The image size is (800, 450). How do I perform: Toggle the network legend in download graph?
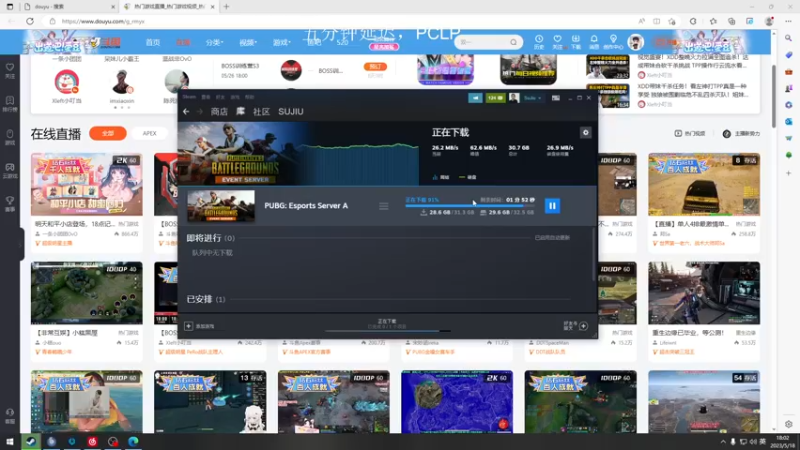point(441,177)
